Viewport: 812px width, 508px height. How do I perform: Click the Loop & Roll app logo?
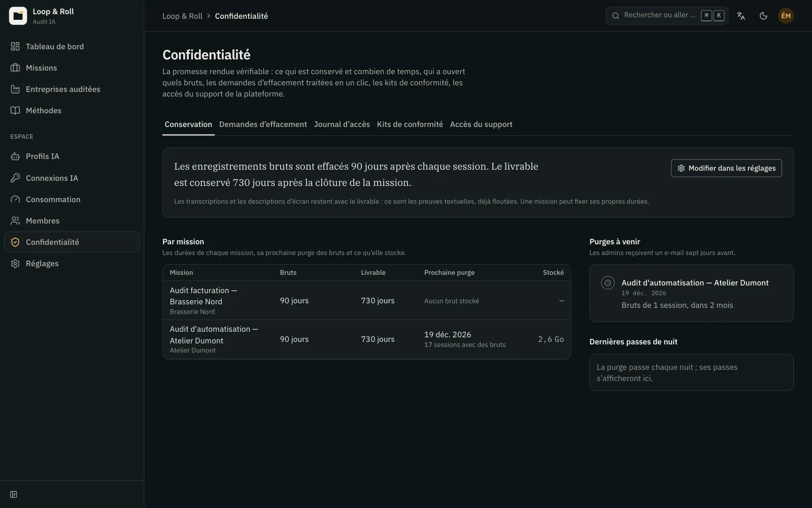click(18, 16)
